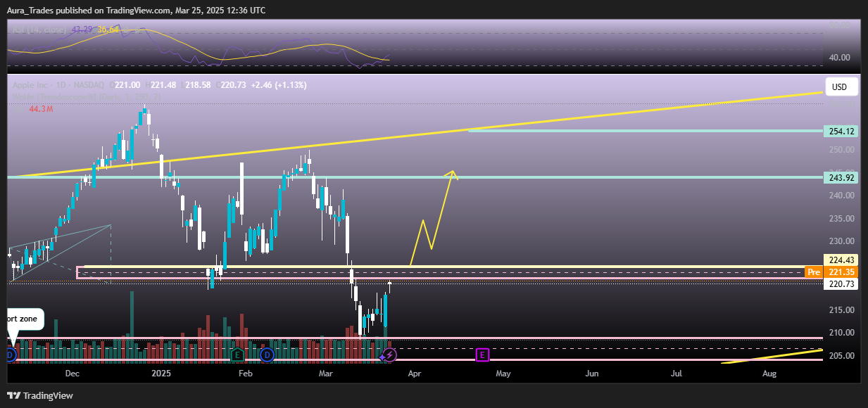
Task: Click the 'ort zone' callout annotation
Action: 25,319
